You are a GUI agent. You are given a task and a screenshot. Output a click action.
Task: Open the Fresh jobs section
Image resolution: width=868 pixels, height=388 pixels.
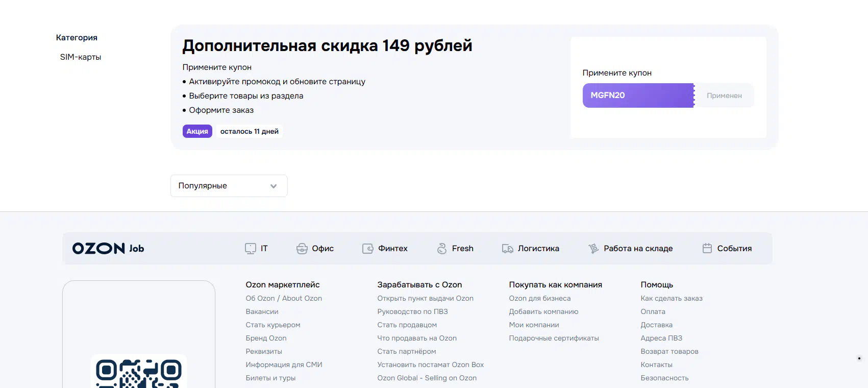click(455, 249)
